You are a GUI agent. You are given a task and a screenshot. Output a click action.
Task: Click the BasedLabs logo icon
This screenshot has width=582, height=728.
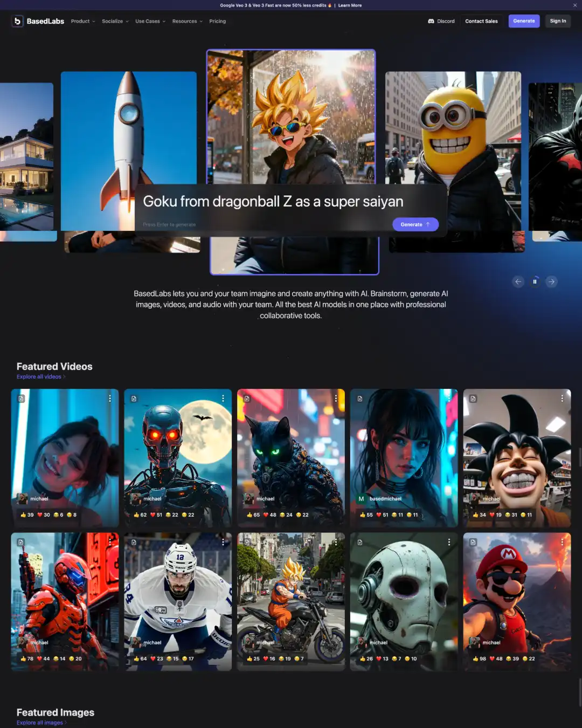(17, 21)
